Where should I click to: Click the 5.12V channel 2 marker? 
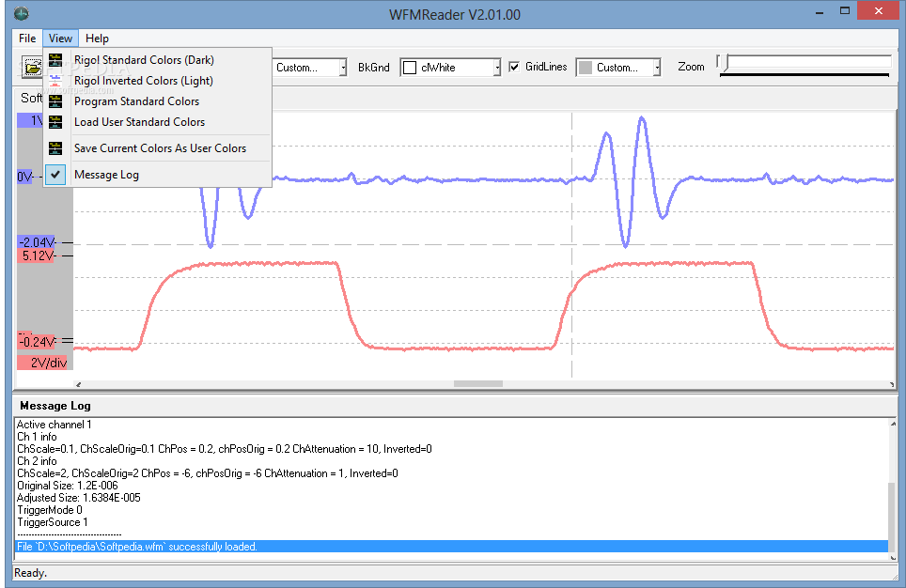(37, 255)
